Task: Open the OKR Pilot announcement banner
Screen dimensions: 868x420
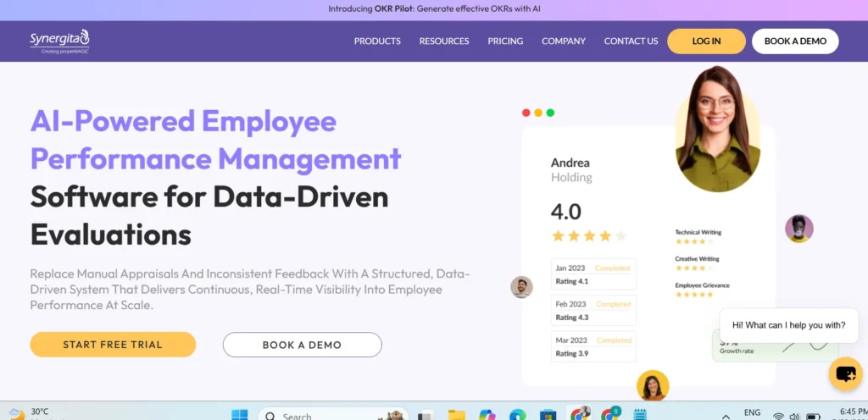Action: click(x=434, y=8)
